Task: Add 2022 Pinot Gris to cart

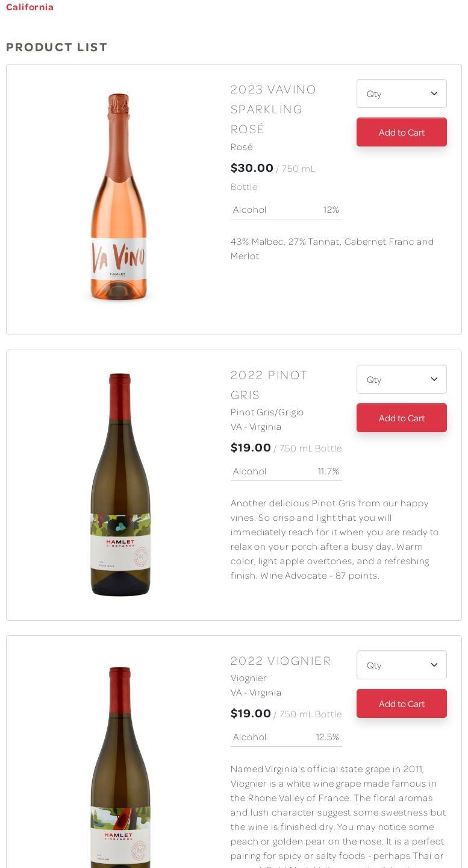Action: point(401,418)
